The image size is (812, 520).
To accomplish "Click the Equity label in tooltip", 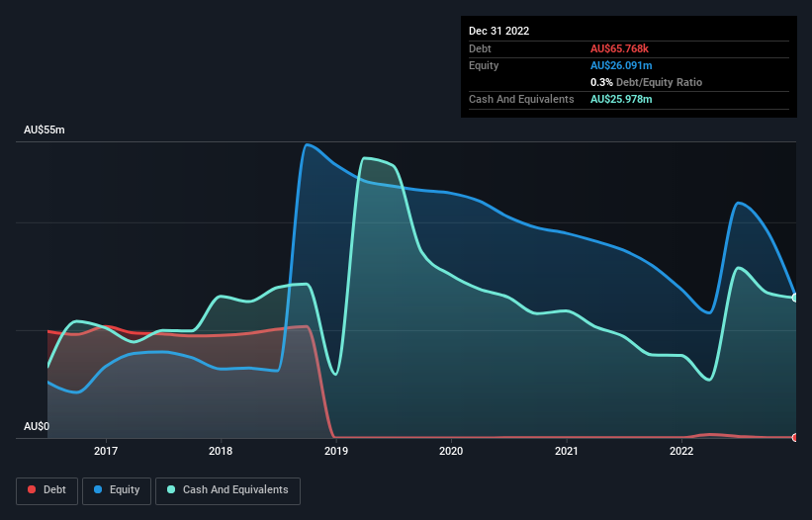I will click(x=484, y=65).
